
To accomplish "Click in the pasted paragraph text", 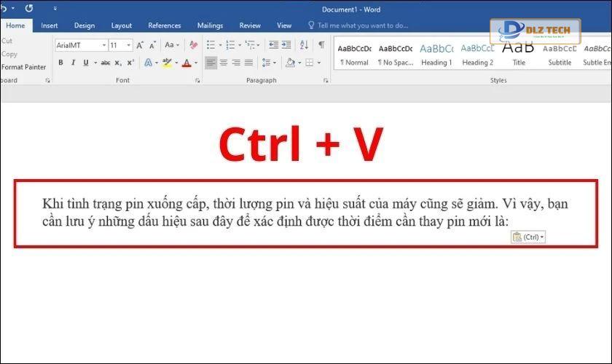I will [305, 213].
